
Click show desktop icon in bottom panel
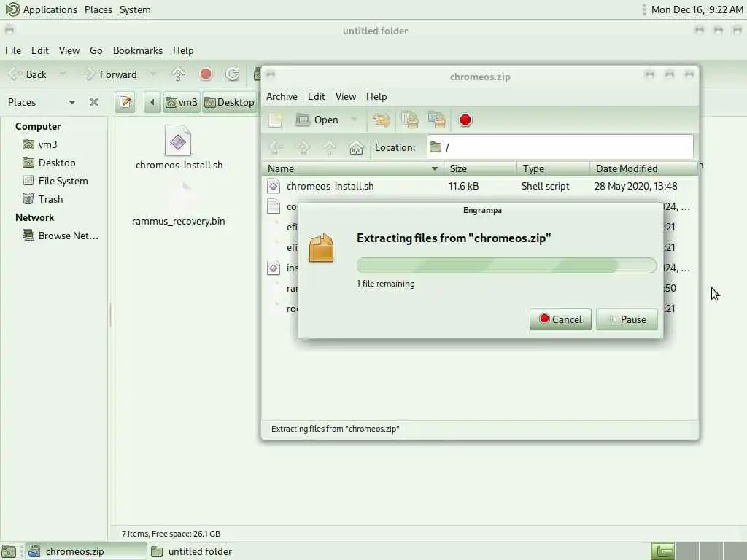coord(9,551)
